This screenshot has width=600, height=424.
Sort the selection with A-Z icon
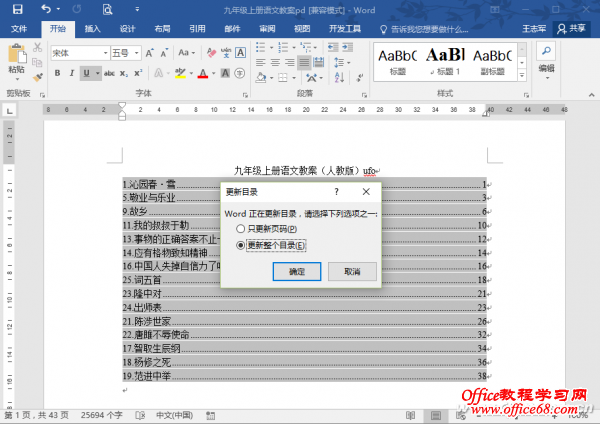(x=339, y=77)
